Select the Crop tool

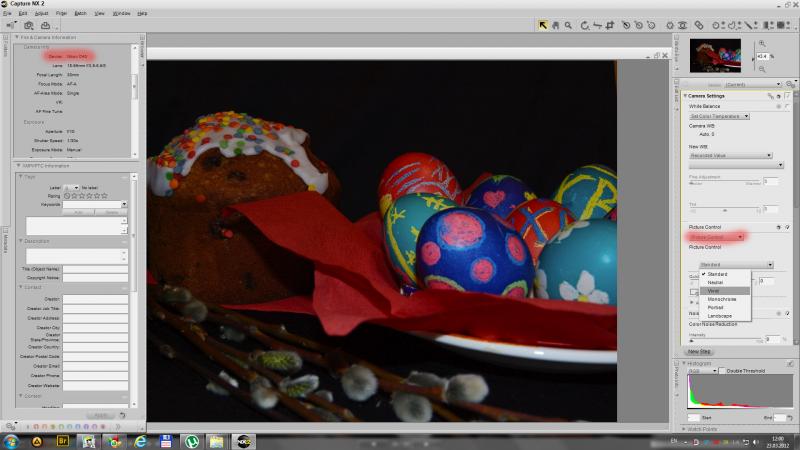coord(609,25)
